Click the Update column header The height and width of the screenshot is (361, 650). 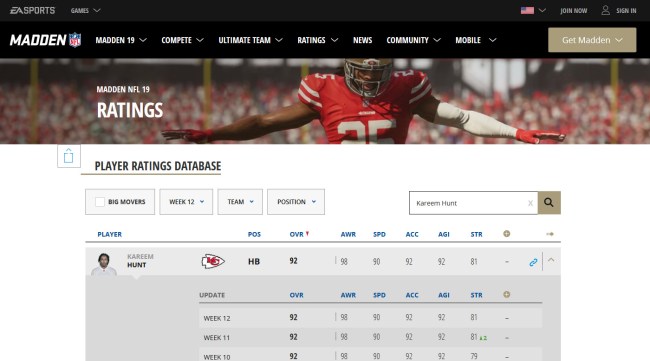click(x=212, y=295)
